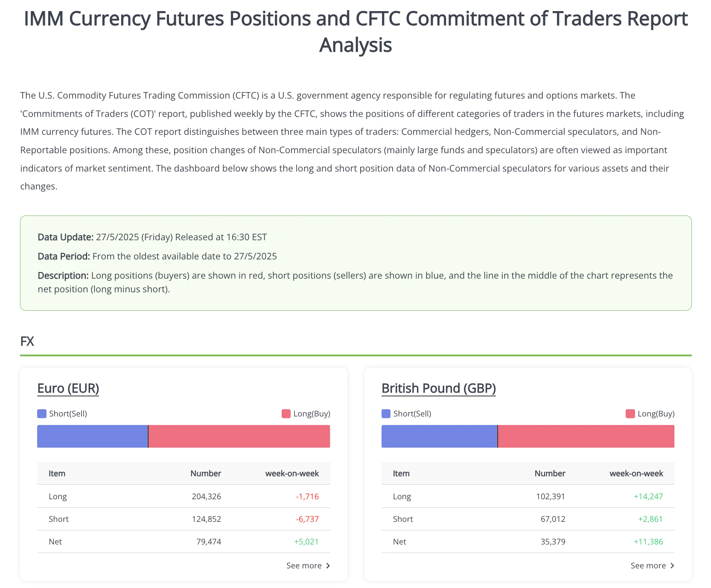Click the red Long(Buy) legend square for GBP
This screenshot has height=588, width=711.
(x=629, y=413)
